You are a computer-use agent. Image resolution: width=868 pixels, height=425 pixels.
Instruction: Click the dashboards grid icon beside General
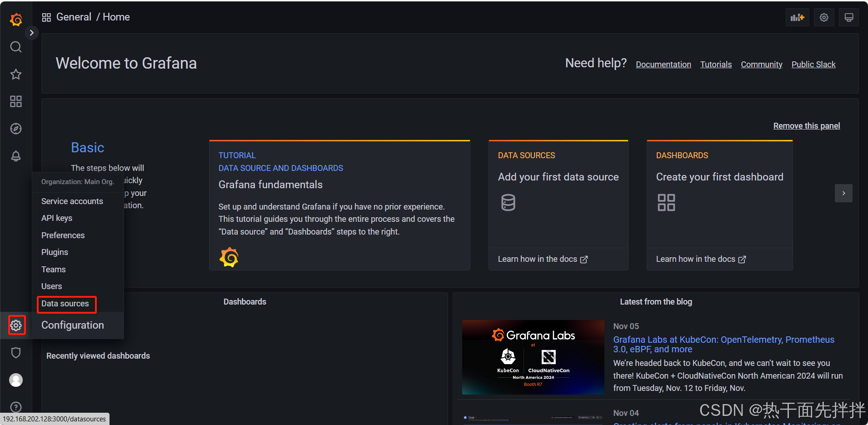click(x=46, y=17)
